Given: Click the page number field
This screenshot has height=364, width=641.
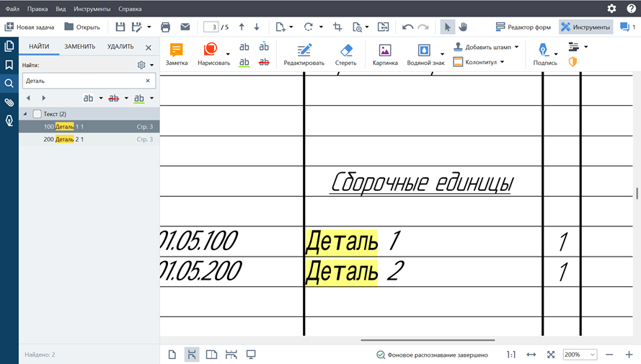Looking at the screenshot, I should 211,27.
